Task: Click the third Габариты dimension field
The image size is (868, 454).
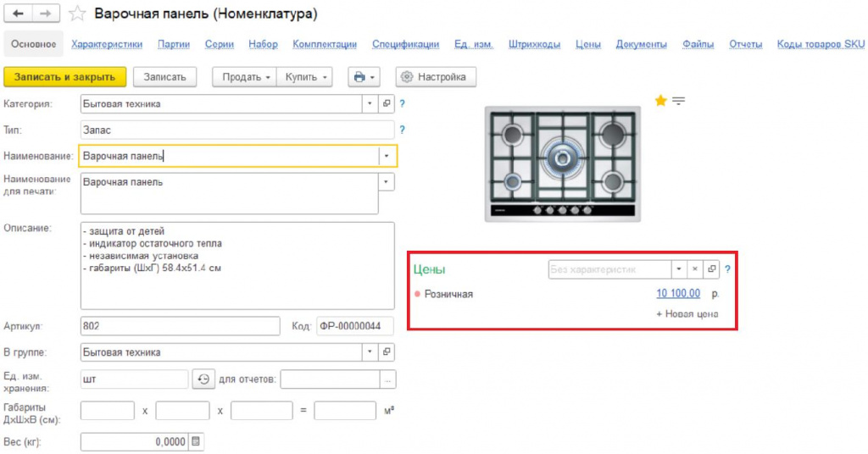Action: (x=261, y=411)
